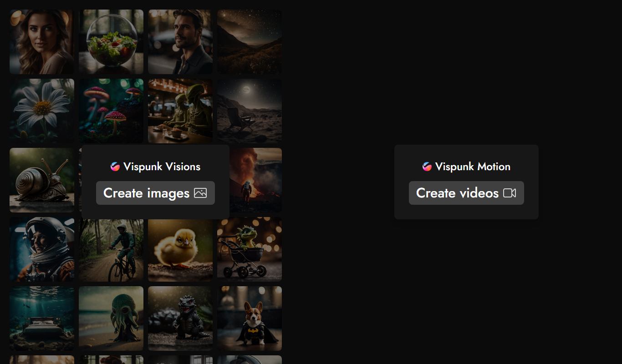Open the white daisy flower thumbnail
622x364 pixels.
pyautogui.click(x=42, y=111)
